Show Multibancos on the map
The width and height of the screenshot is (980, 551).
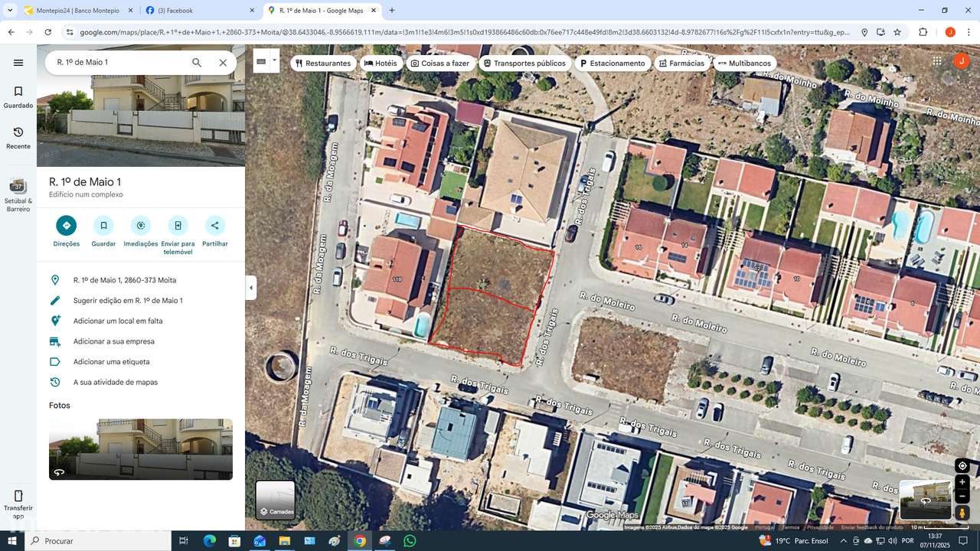coord(744,64)
